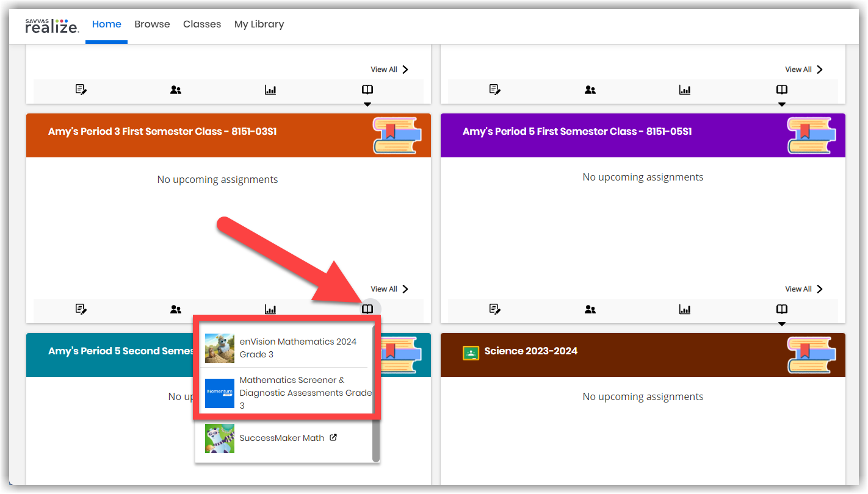Switch to the Browse tab
The image size is (868, 494).
coord(152,24)
